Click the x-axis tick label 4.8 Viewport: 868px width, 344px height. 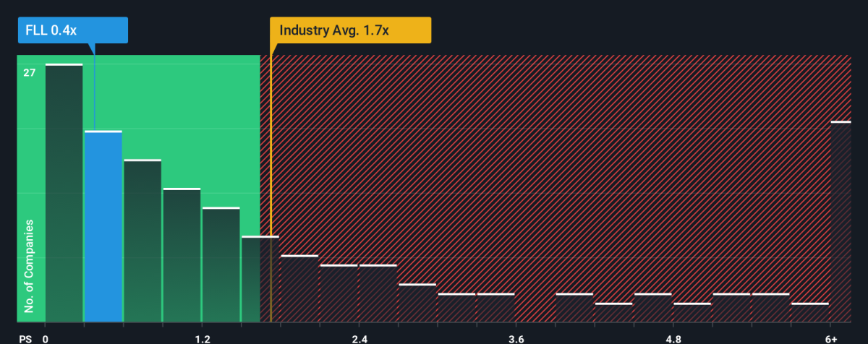(673, 339)
